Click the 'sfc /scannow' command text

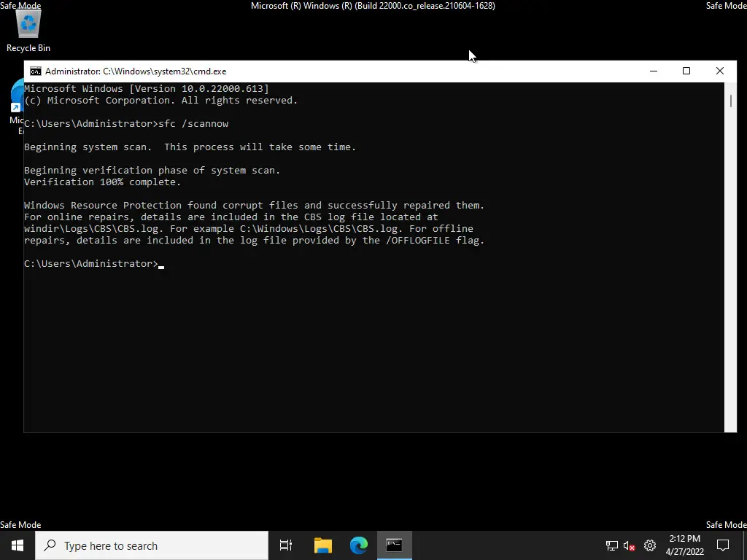coord(193,124)
